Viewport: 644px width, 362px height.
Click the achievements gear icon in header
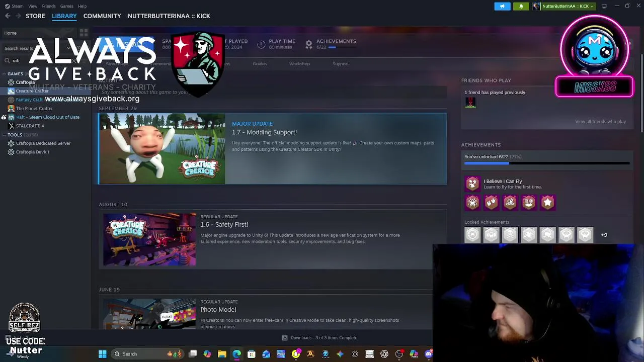[x=309, y=44]
